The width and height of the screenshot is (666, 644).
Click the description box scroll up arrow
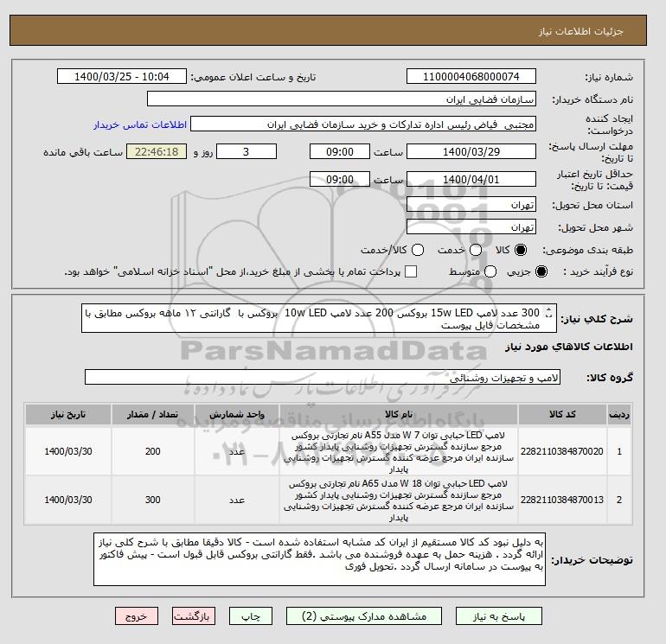[x=548, y=310]
